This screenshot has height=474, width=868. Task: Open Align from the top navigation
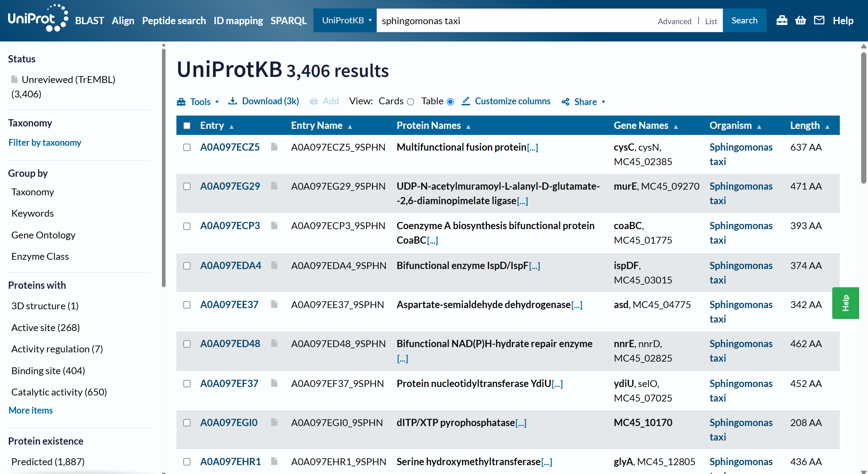point(123,21)
